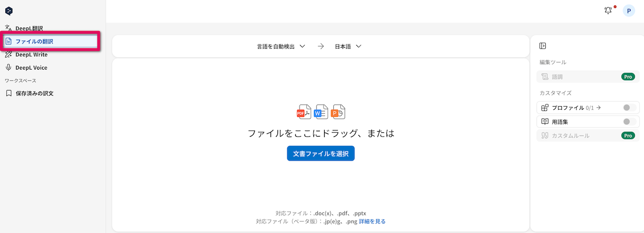
Task: Click the カスタマイズ heading
Action: 555,93
